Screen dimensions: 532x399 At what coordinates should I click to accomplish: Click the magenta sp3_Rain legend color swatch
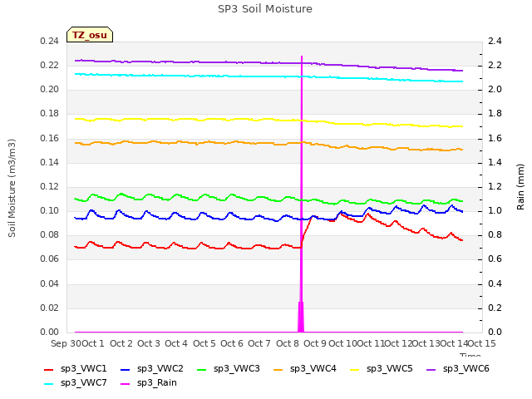[126, 384]
